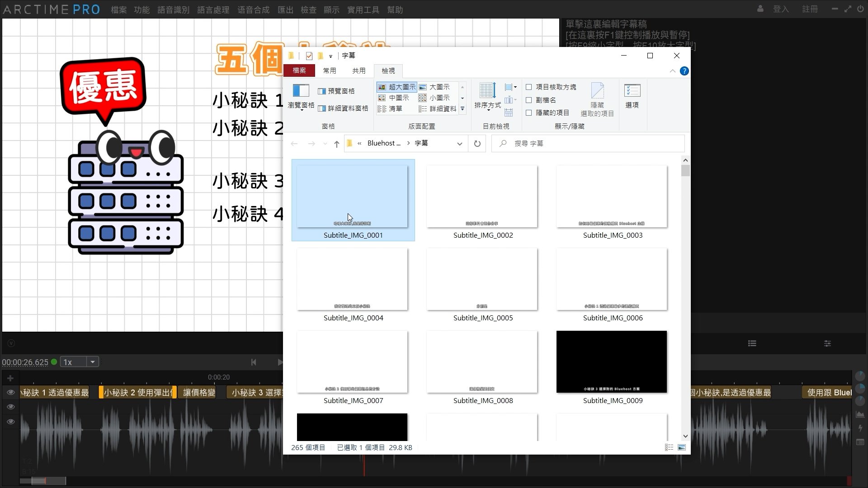This screenshot has width=868, height=488.
Task: Open Explorer help question mark icon
Action: point(684,71)
